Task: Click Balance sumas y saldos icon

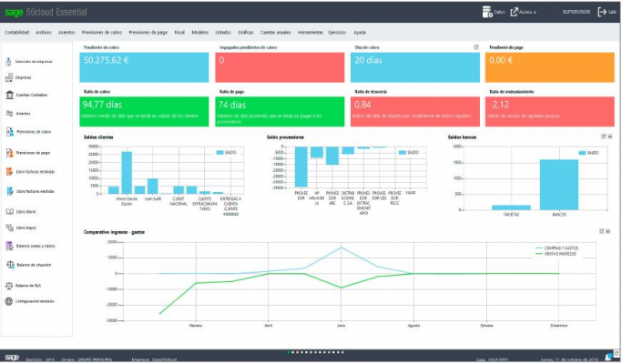Action: click(9, 246)
